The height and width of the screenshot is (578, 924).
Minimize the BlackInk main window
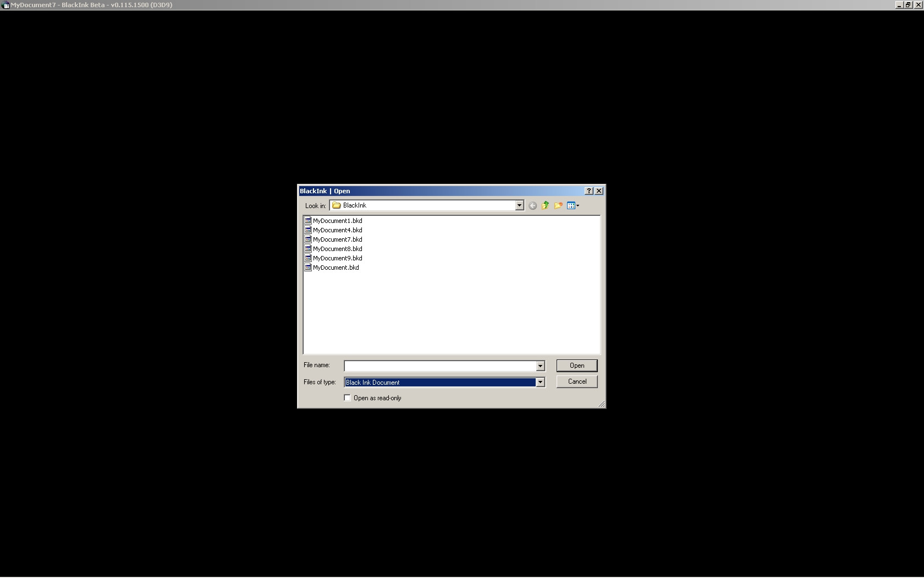coord(899,5)
